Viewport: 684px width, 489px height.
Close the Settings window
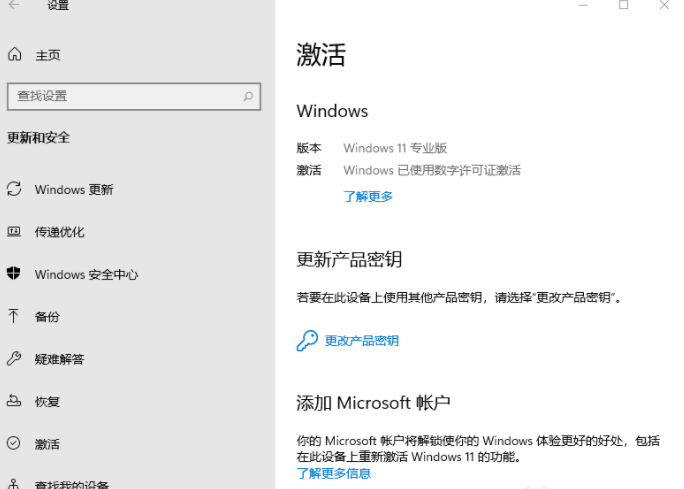664,5
